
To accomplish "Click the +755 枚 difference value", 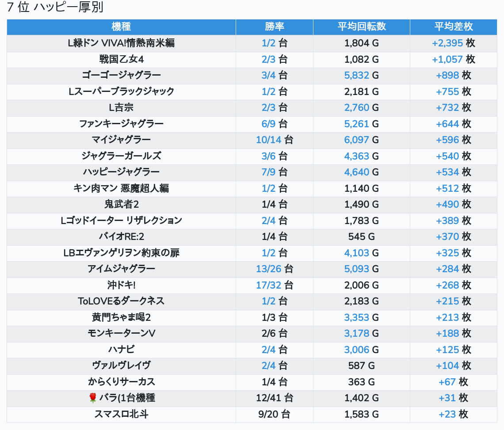I will pyautogui.click(x=454, y=91).
